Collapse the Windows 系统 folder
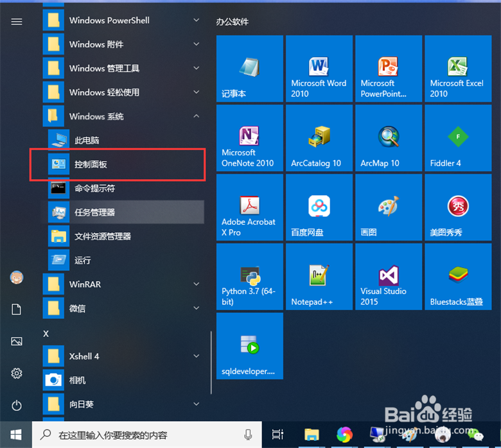Screen dimensions: 501x448 click(123, 116)
